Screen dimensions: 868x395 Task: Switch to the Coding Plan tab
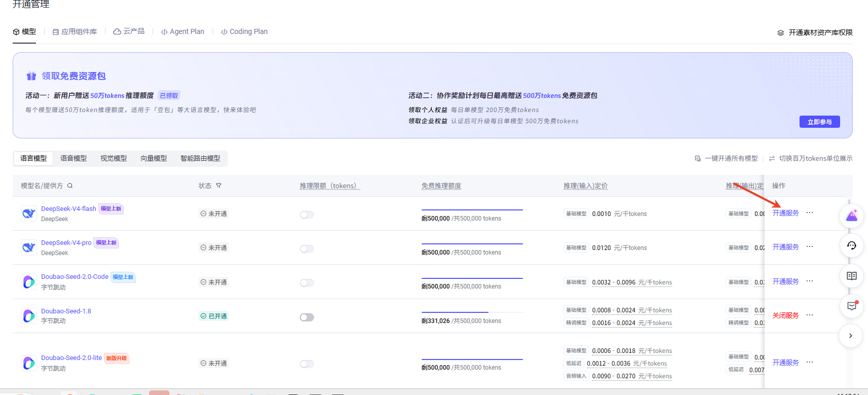click(x=245, y=31)
